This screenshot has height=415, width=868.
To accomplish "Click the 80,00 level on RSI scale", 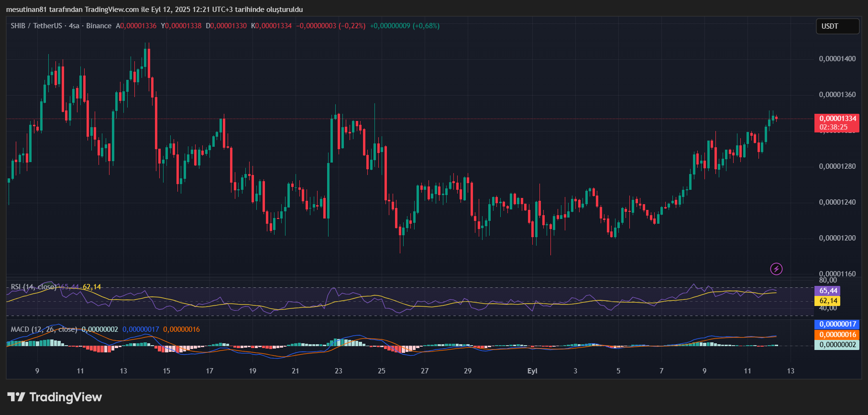I will coord(828,280).
